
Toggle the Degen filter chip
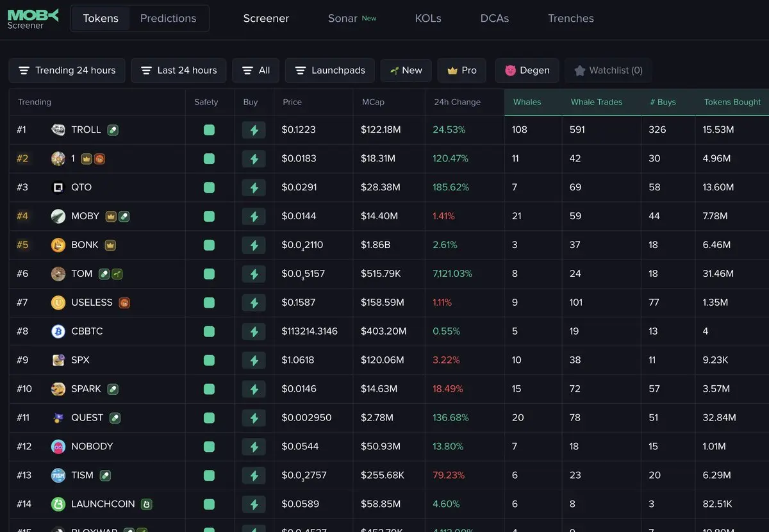[527, 71]
